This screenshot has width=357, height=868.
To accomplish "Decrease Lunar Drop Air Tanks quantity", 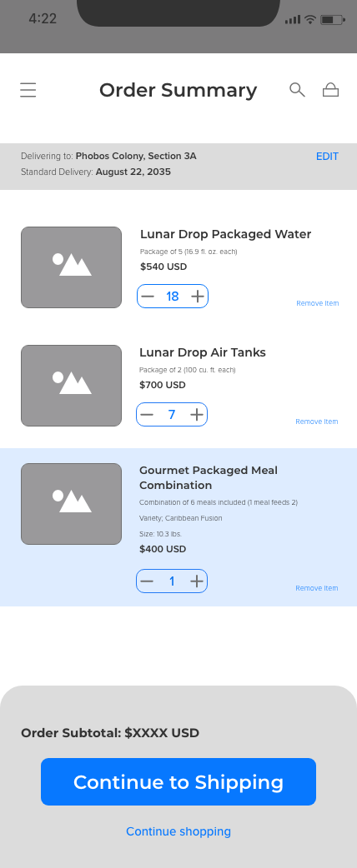I will click(x=146, y=415).
